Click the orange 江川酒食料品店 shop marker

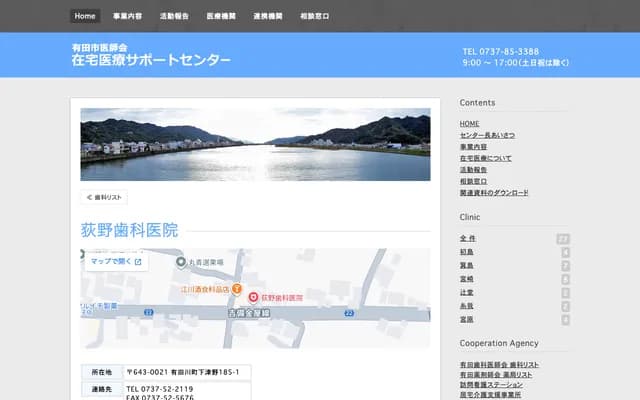point(237,288)
